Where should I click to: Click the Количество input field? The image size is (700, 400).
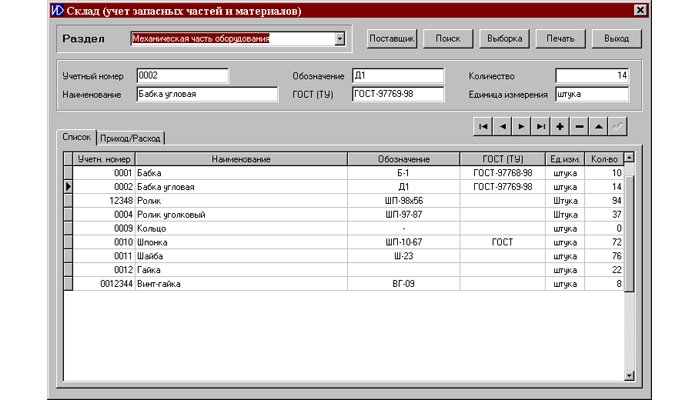point(592,75)
